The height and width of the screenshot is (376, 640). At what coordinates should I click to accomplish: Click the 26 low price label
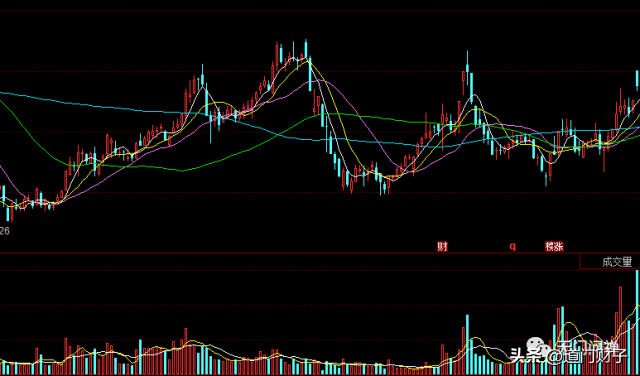(4, 231)
